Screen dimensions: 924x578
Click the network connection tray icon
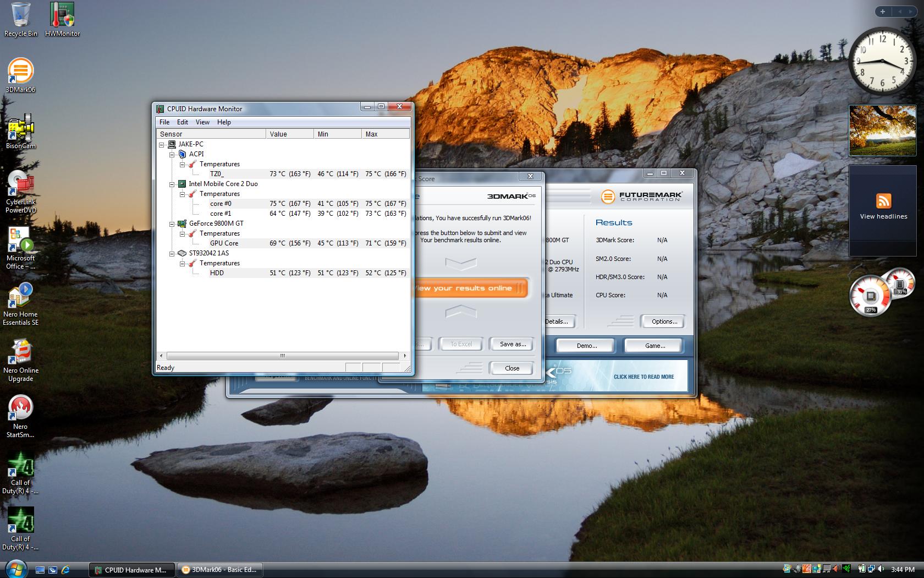[x=871, y=569]
